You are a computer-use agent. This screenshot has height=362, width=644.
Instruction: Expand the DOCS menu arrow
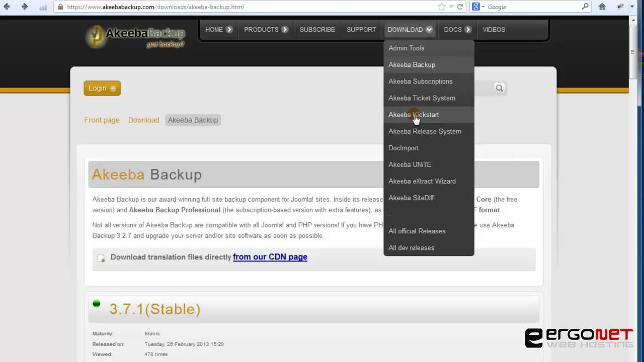coord(468,30)
